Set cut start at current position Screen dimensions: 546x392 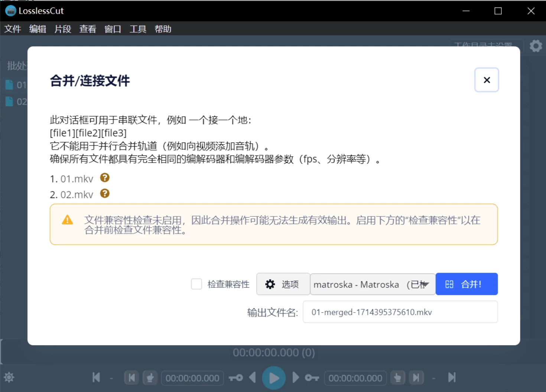pyautogui.click(x=150, y=378)
